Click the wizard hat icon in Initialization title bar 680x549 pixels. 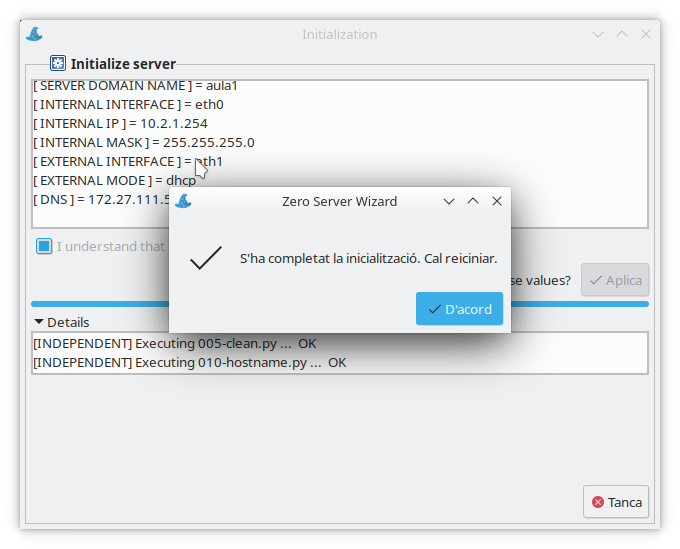coord(34,34)
